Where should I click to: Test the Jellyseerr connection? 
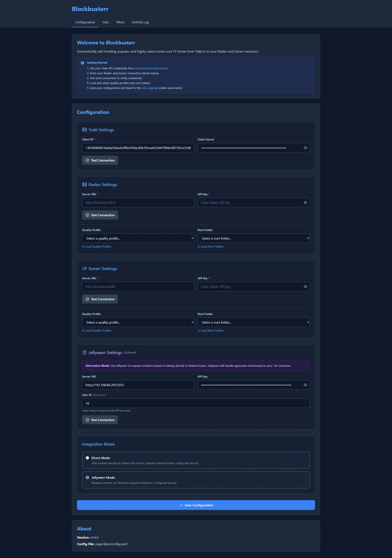pos(100,420)
